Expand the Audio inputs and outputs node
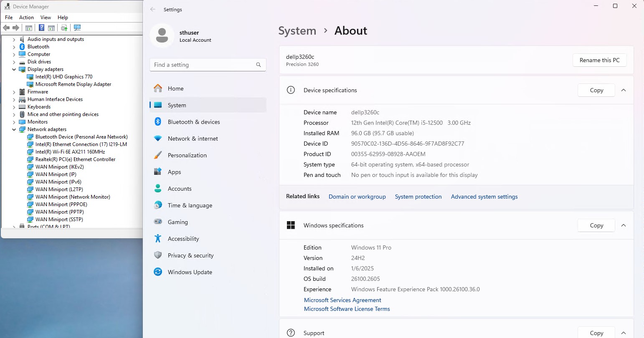This screenshot has width=644, height=338. 14,40
